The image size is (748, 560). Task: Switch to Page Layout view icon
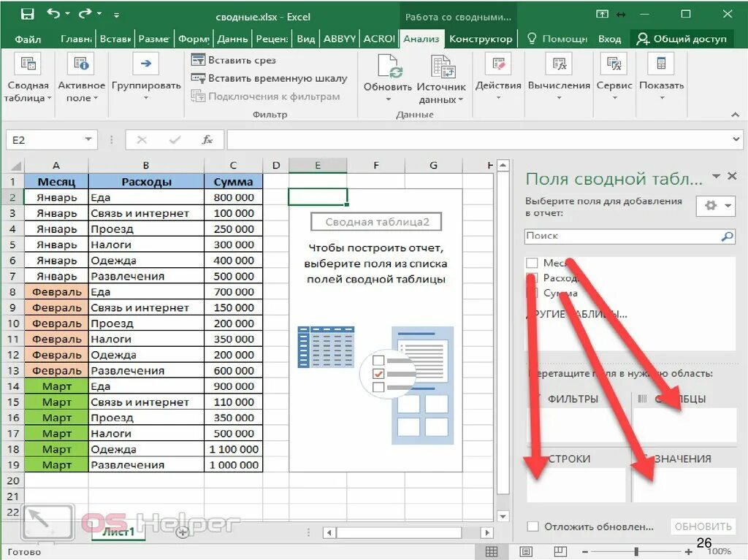[x=526, y=551]
